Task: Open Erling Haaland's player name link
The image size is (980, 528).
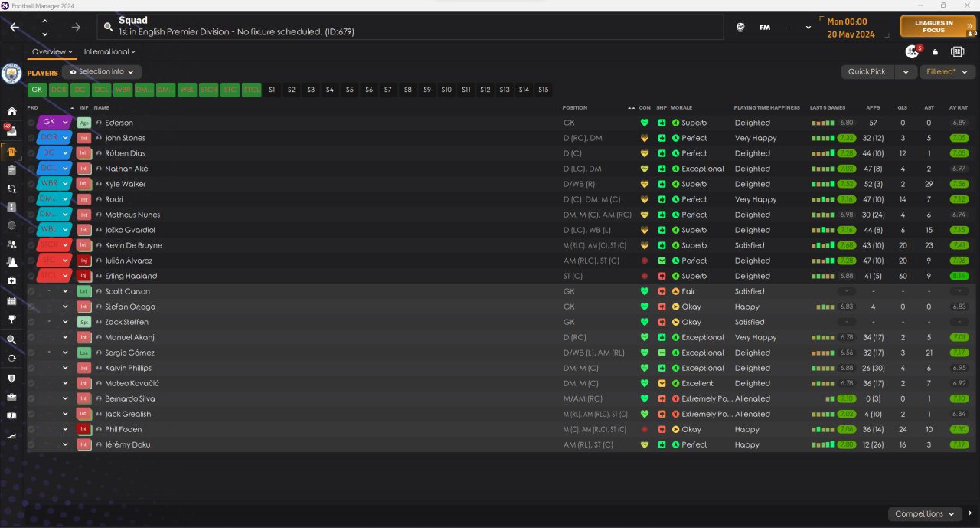Action: coord(131,276)
